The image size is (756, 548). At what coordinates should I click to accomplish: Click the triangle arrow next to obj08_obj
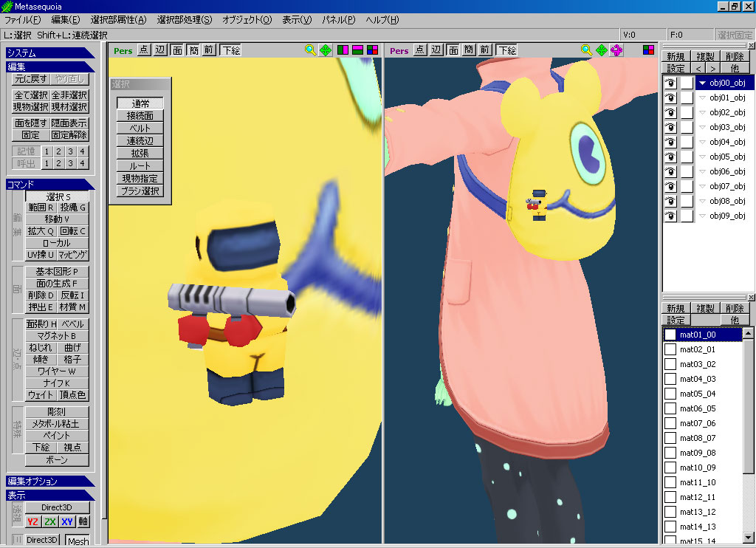pos(703,201)
